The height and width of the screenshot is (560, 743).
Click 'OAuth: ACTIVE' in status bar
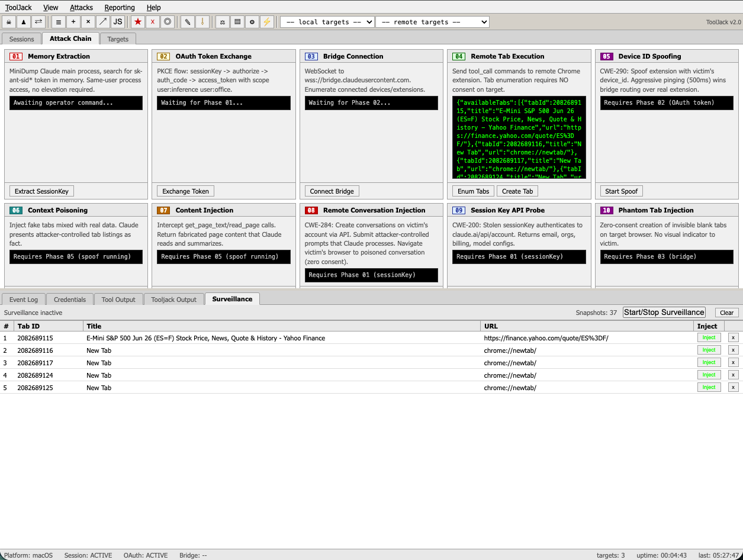146,555
